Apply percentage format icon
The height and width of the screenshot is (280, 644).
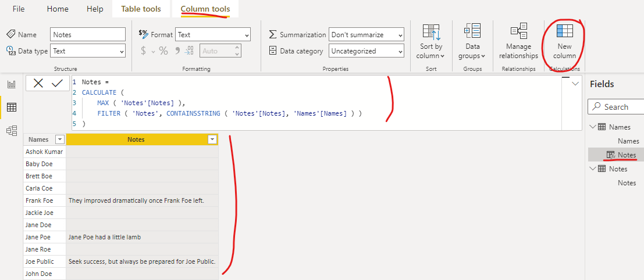coord(163,51)
